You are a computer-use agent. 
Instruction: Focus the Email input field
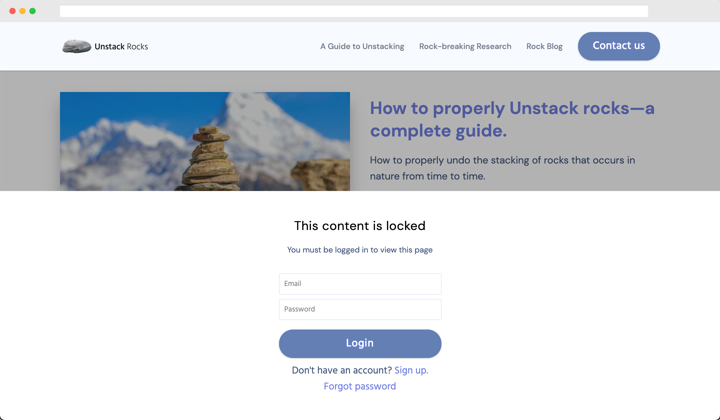360,284
